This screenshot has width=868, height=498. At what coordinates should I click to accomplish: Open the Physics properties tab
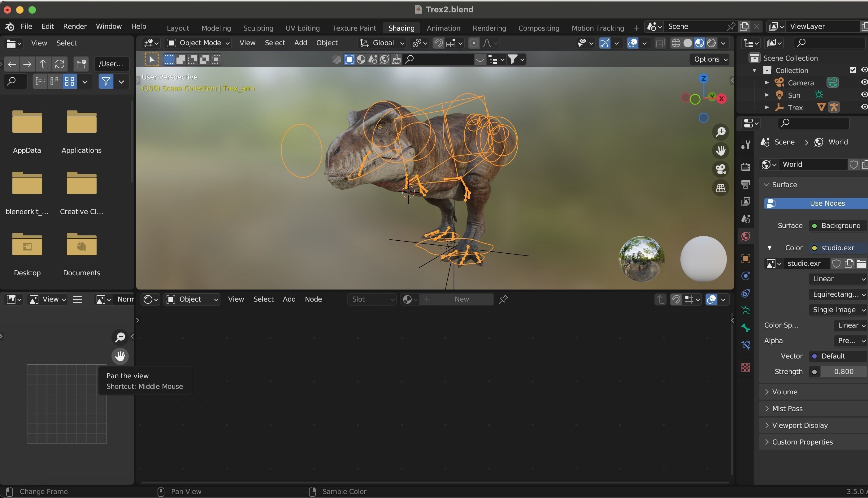(x=745, y=276)
